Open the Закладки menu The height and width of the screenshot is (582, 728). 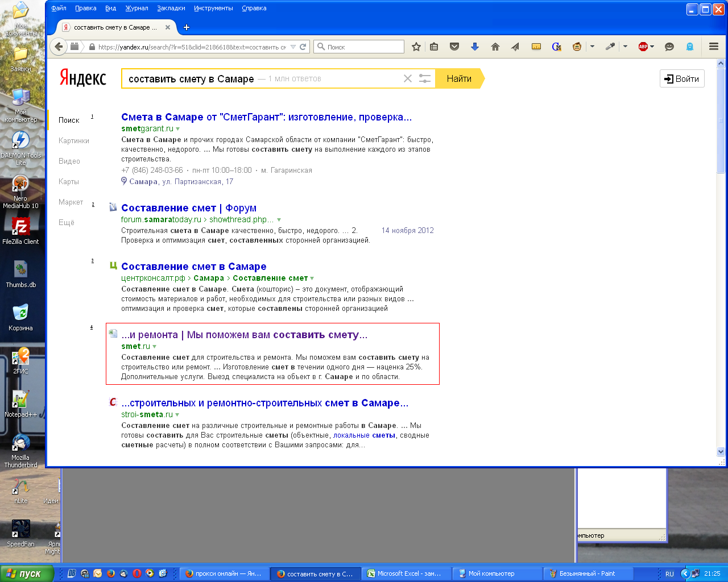pyautogui.click(x=171, y=8)
